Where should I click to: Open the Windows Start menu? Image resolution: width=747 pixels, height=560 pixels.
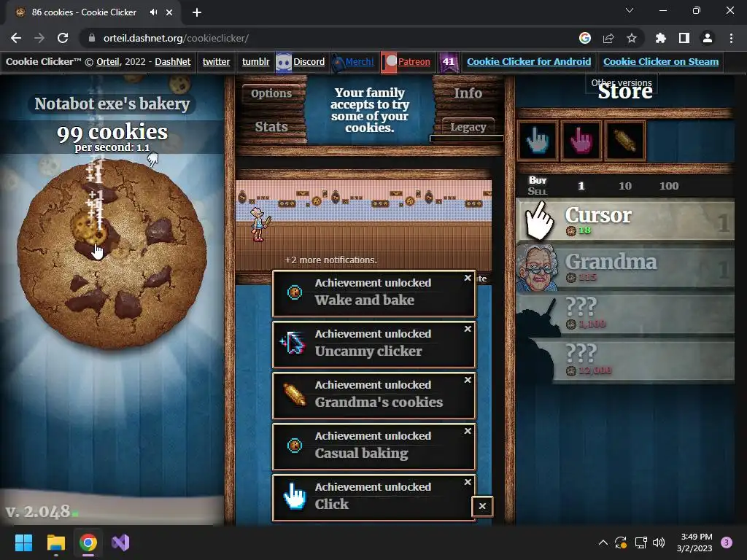[x=23, y=542]
